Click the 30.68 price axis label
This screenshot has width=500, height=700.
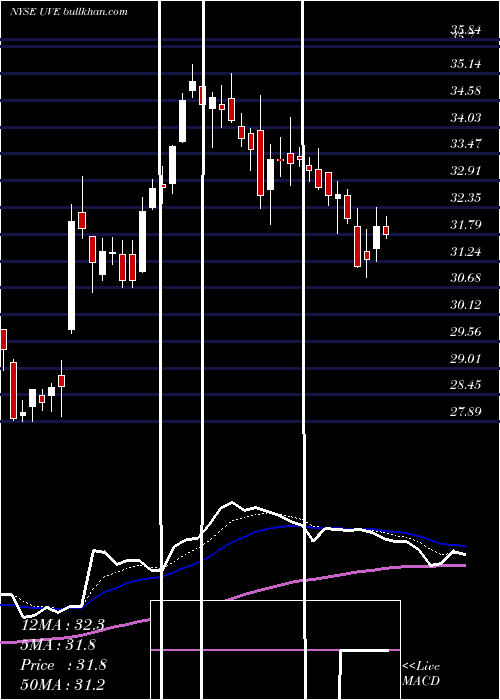(466, 278)
